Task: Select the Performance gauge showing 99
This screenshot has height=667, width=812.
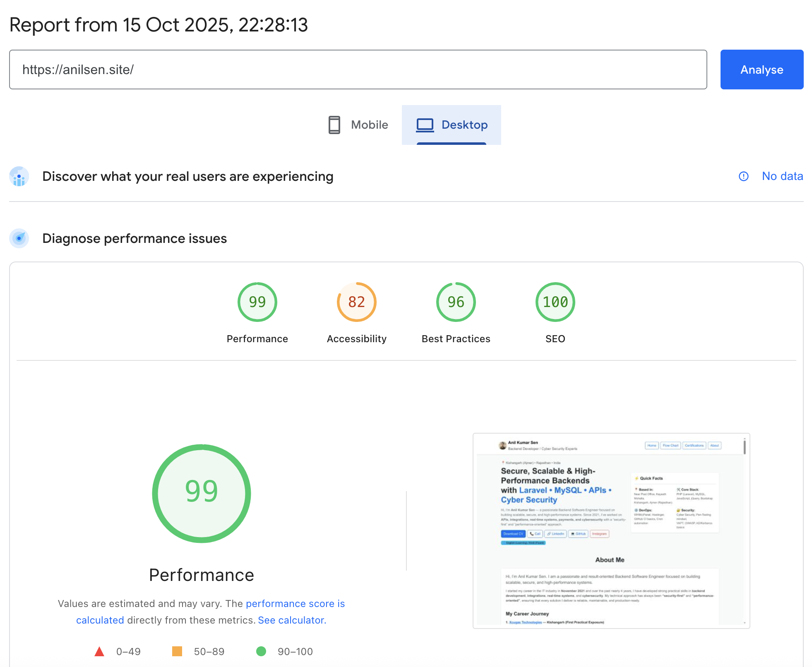Action: click(x=257, y=302)
